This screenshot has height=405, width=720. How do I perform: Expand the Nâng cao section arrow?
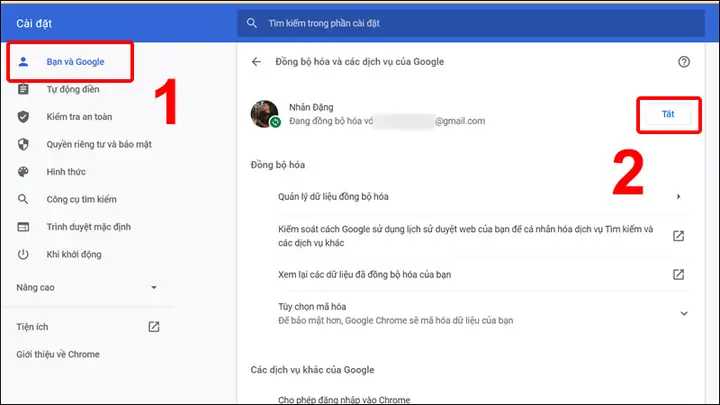pos(154,287)
